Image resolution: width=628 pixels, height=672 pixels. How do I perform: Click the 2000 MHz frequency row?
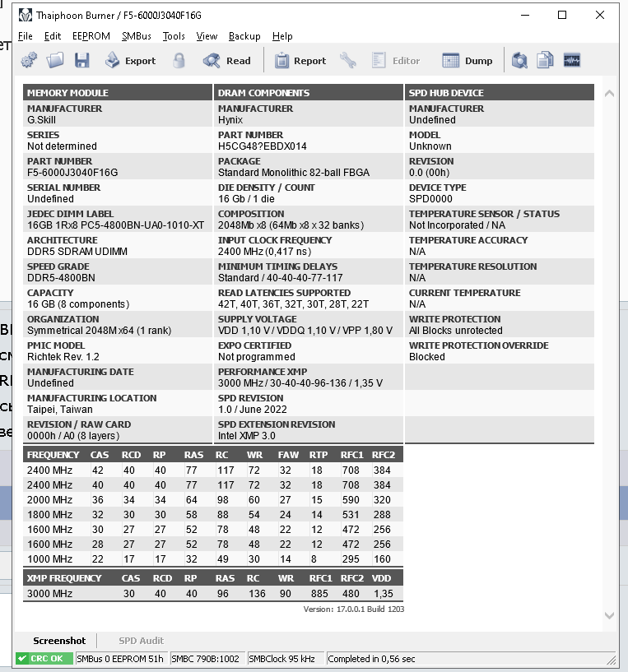click(213, 500)
